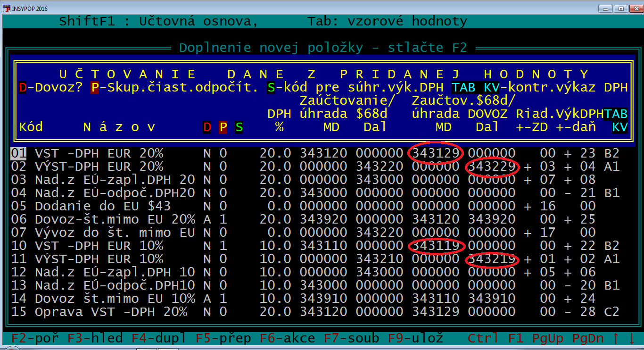644x350 pixels.
Task: Click the up arrow in bottom bar
Action: tap(616, 338)
